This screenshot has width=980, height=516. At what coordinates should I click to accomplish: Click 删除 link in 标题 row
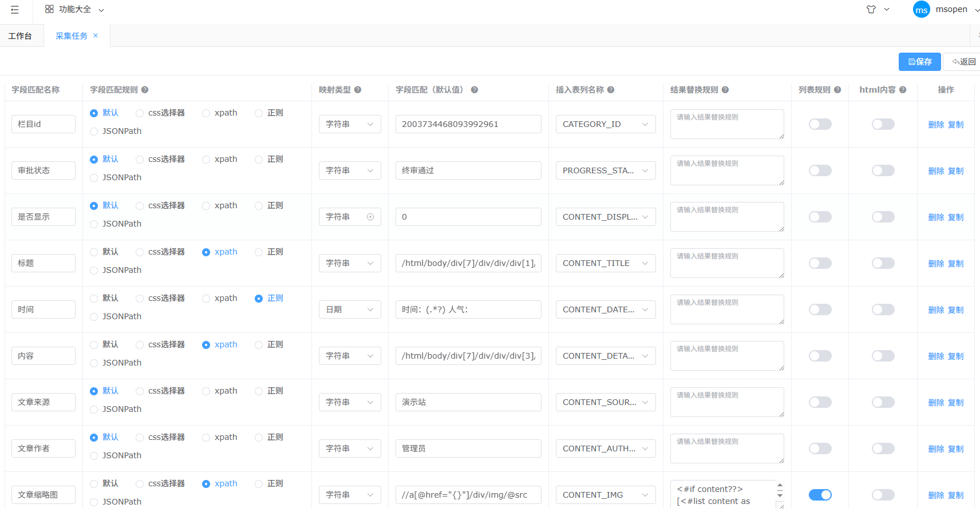click(936, 264)
